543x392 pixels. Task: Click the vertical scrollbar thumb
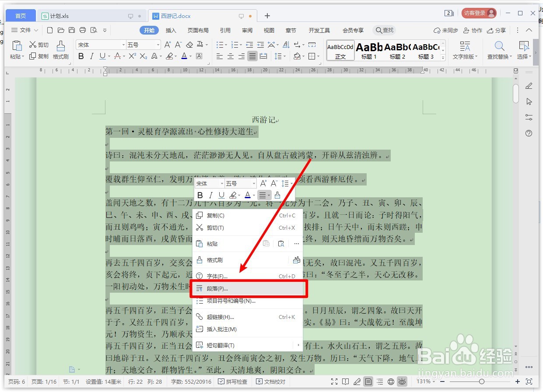[516, 93]
